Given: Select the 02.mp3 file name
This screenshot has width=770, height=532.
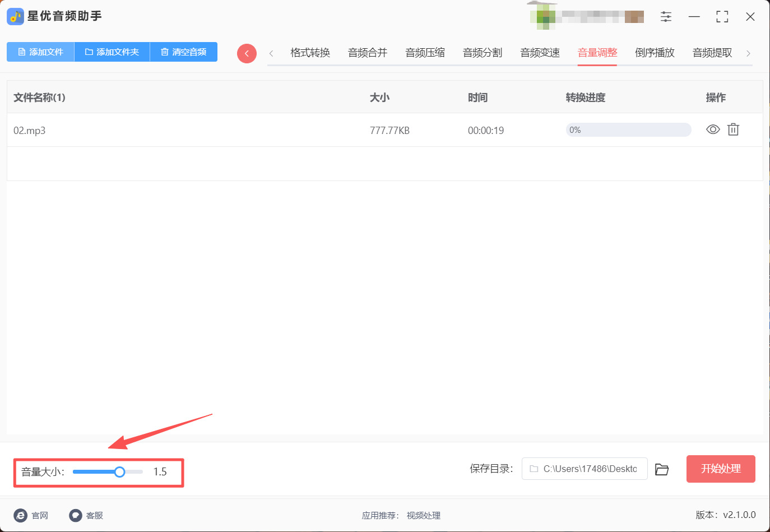Looking at the screenshot, I should pos(29,131).
